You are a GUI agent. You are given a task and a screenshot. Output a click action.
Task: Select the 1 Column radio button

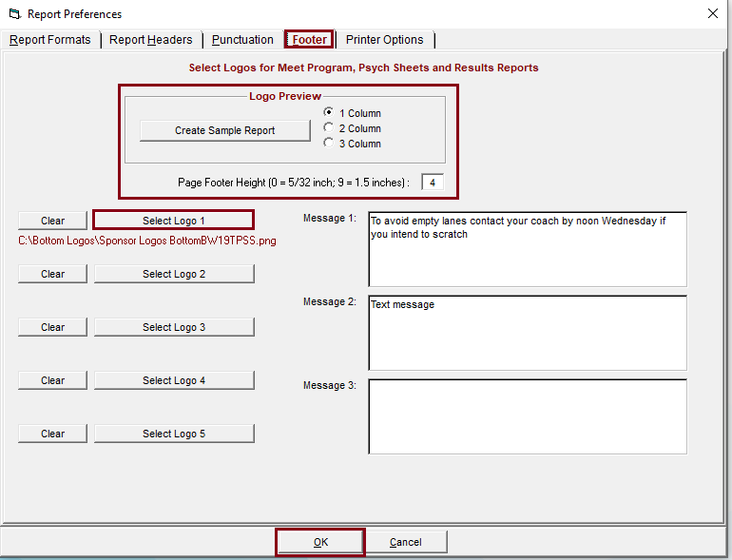pyautogui.click(x=329, y=113)
